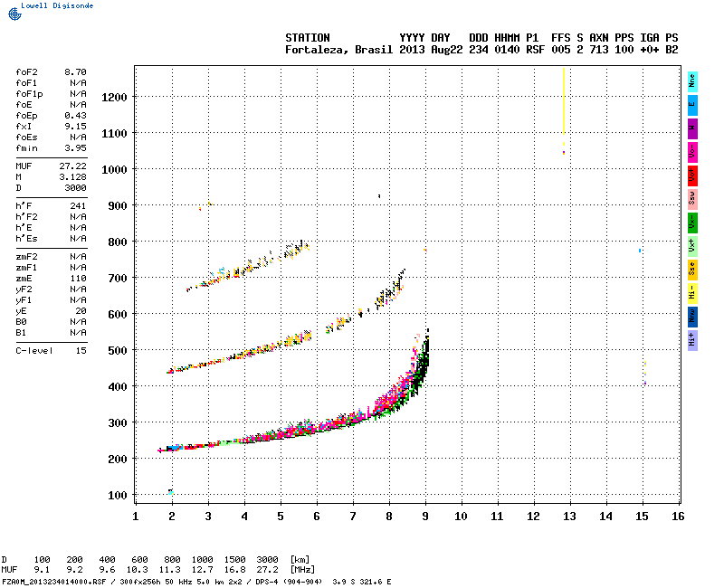
Task: Click the yellow vertical line near 13 MHz
Action: pos(564,100)
